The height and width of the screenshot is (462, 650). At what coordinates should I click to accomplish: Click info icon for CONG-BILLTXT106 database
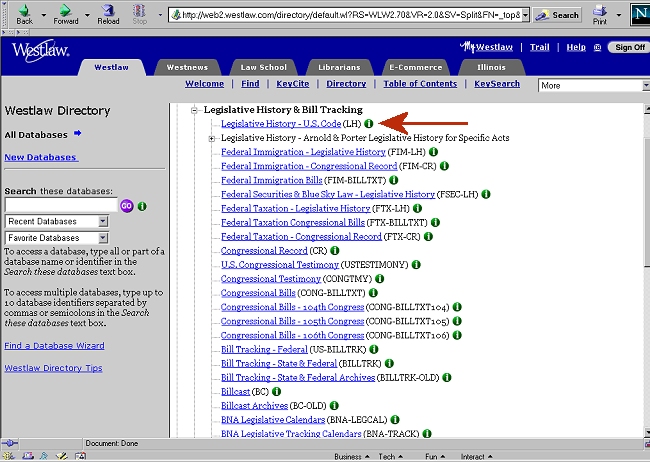point(457,335)
